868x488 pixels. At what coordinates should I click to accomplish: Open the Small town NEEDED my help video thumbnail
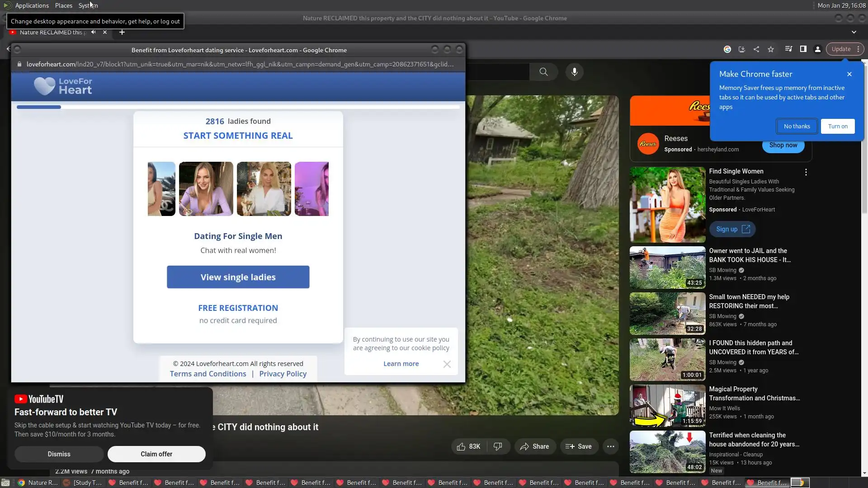[x=667, y=314]
